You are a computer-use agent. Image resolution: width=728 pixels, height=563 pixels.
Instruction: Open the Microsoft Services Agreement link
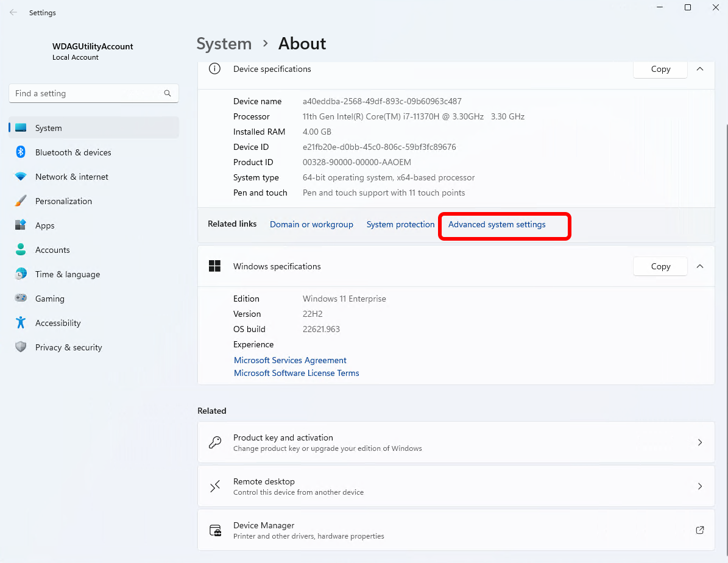[x=290, y=360]
